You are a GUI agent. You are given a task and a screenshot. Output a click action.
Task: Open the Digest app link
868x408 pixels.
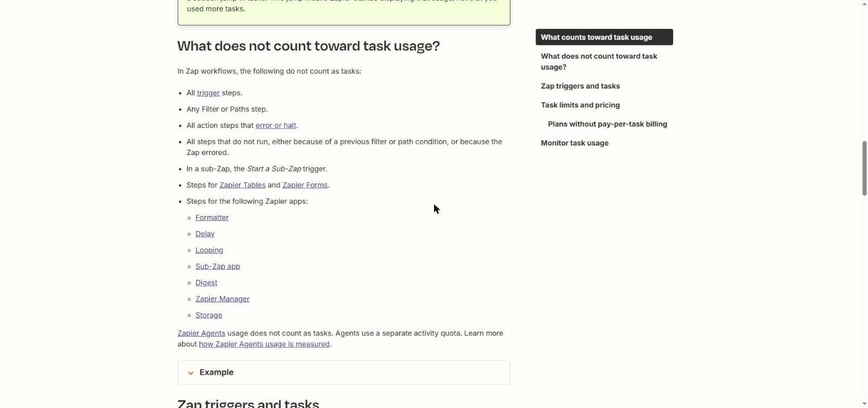click(206, 282)
